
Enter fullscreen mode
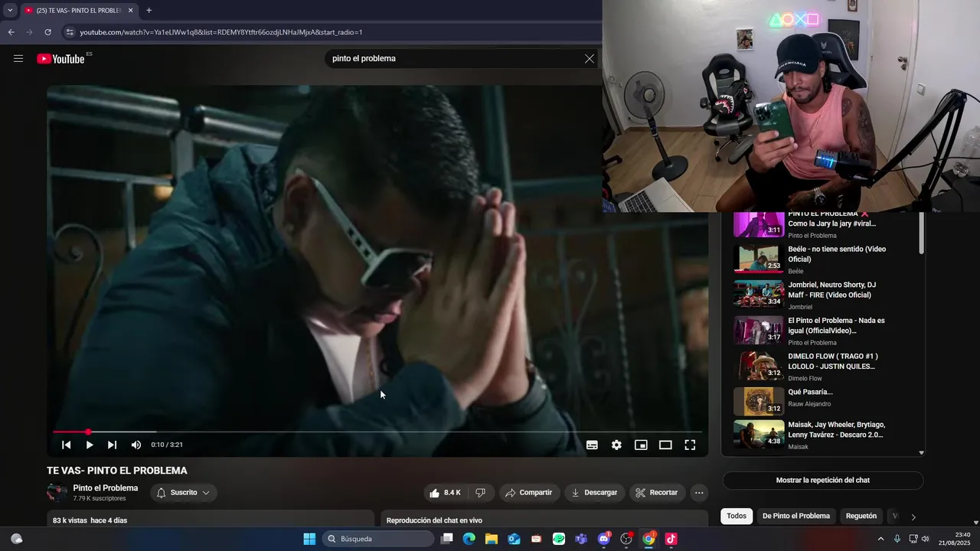[x=690, y=445]
